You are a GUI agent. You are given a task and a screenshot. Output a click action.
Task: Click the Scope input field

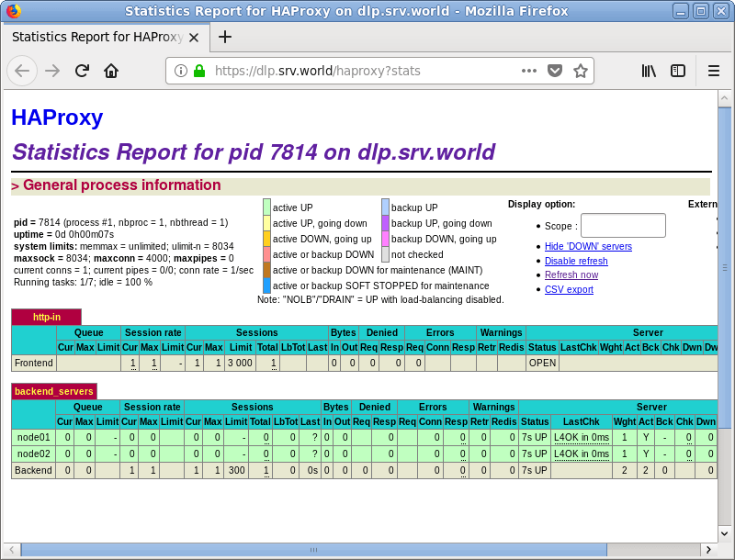(623, 225)
